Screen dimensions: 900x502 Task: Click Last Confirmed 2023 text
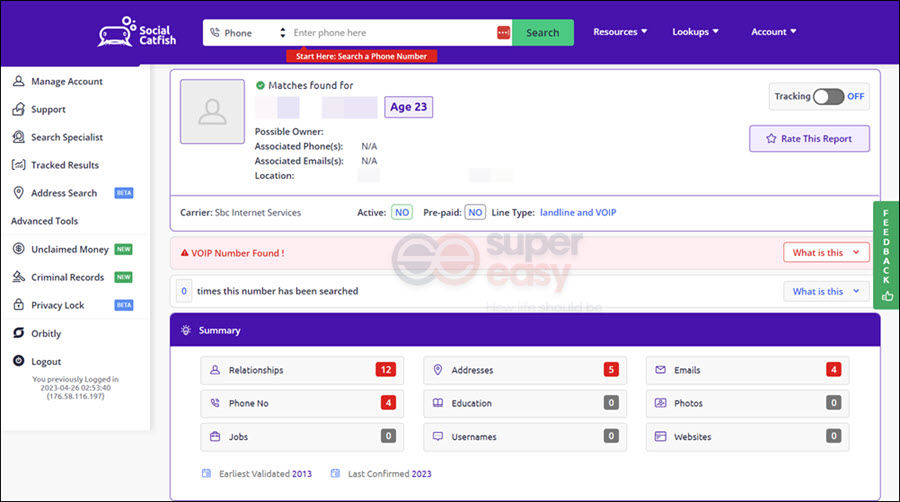pyautogui.click(x=389, y=474)
